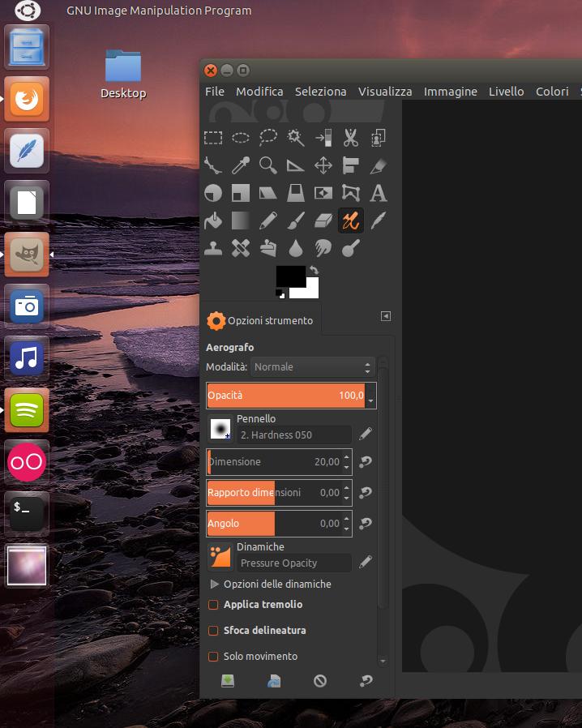Reset Rapporto dimensioni to default
The image size is (582, 728).
click(x=366, y=492)
